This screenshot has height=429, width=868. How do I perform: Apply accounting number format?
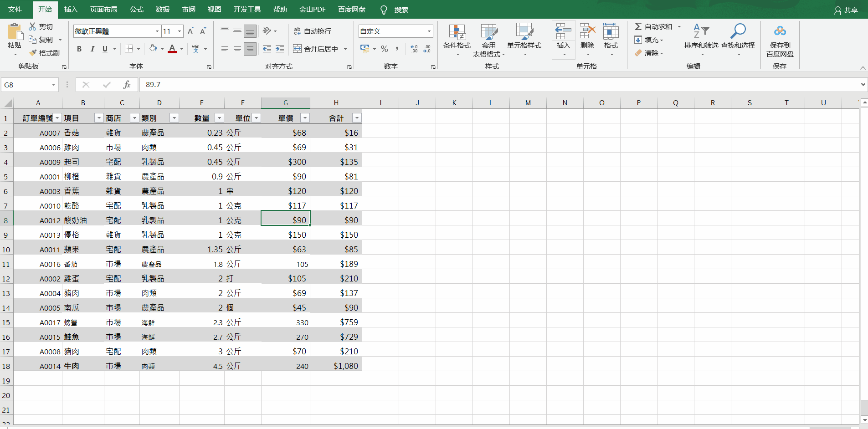[x=365, y=49]
